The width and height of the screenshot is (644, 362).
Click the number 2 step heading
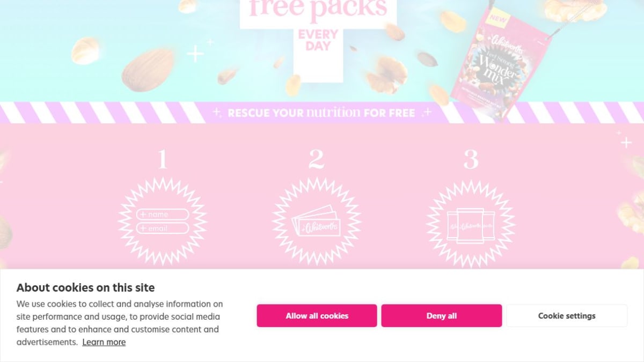click(x=316, y=159)
